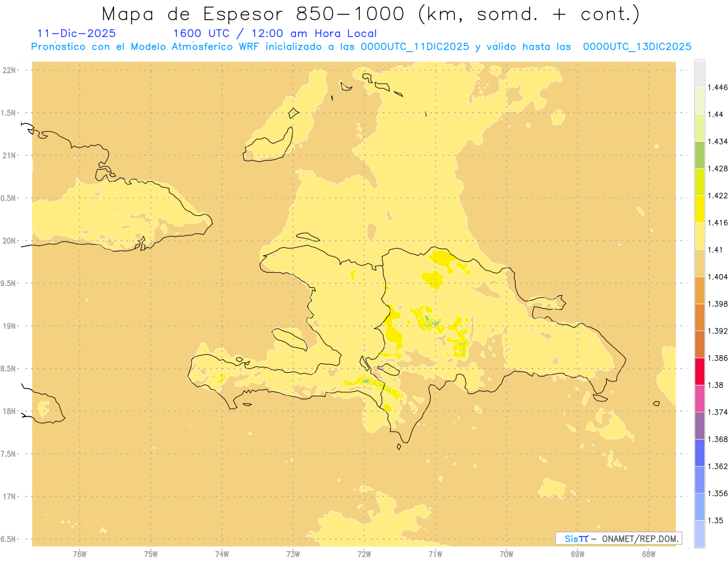Screen dimensions: 728x562
Task: Click the '1.404' colorbar value
Action: (x=719, y=276)
